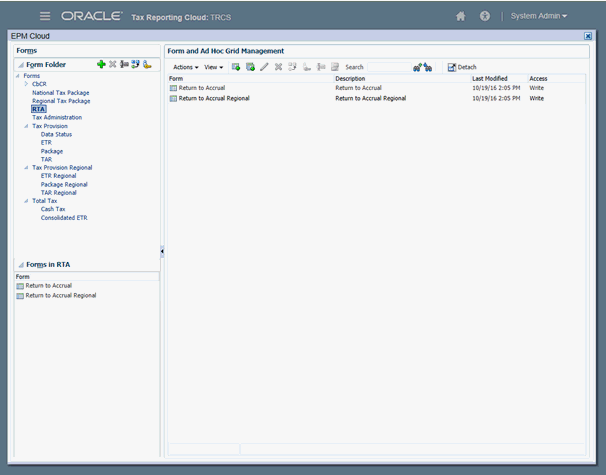This screenshot has width=606, height=475.
Task: Move the selected form folder
Action: (x=135, y=64)
